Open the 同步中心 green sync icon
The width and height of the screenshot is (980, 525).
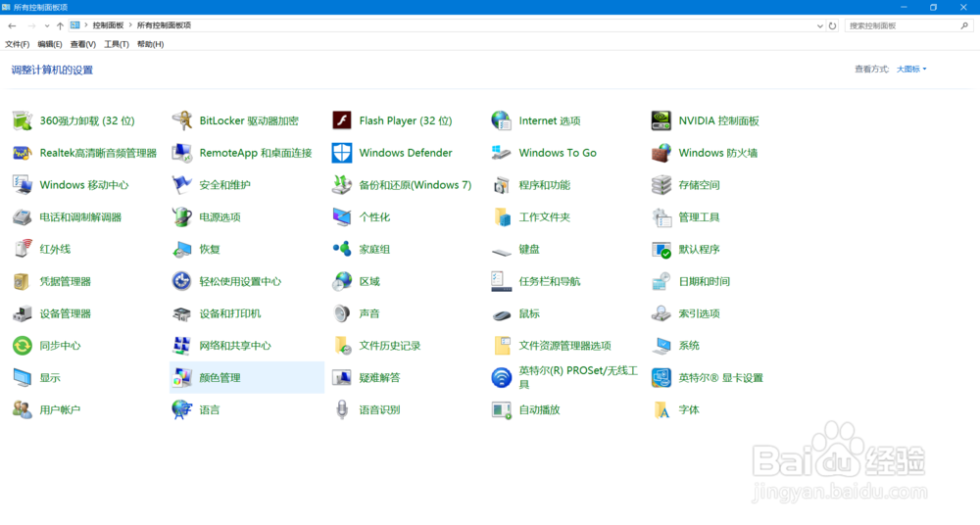23,346
